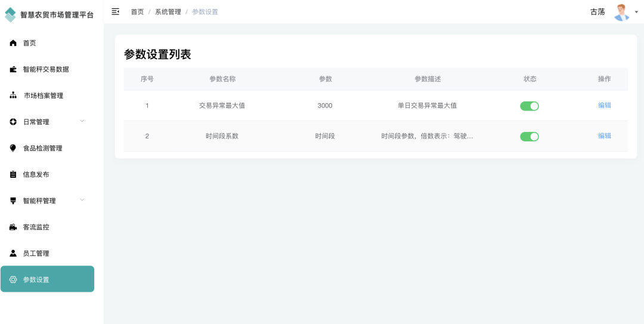Toggle status switch for 交易异常最大值
The width and height of the screenshot is (644, 324).
(x=529, y=106)
